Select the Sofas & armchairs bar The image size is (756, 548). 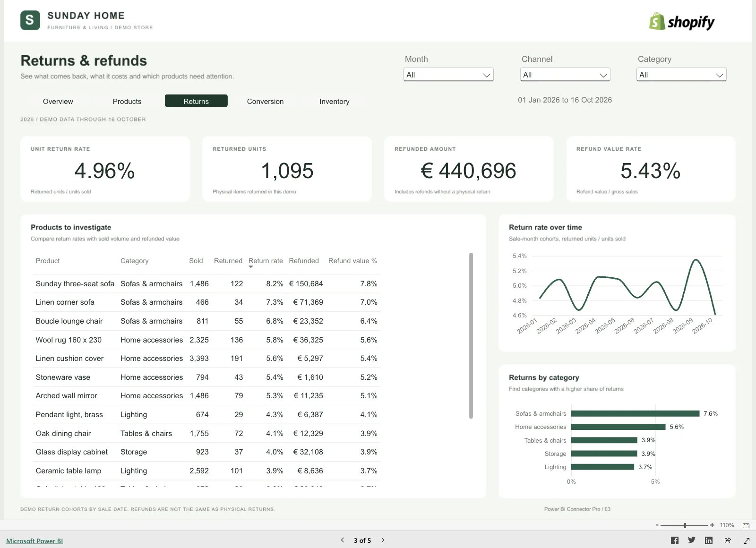[x=635, y=413]
